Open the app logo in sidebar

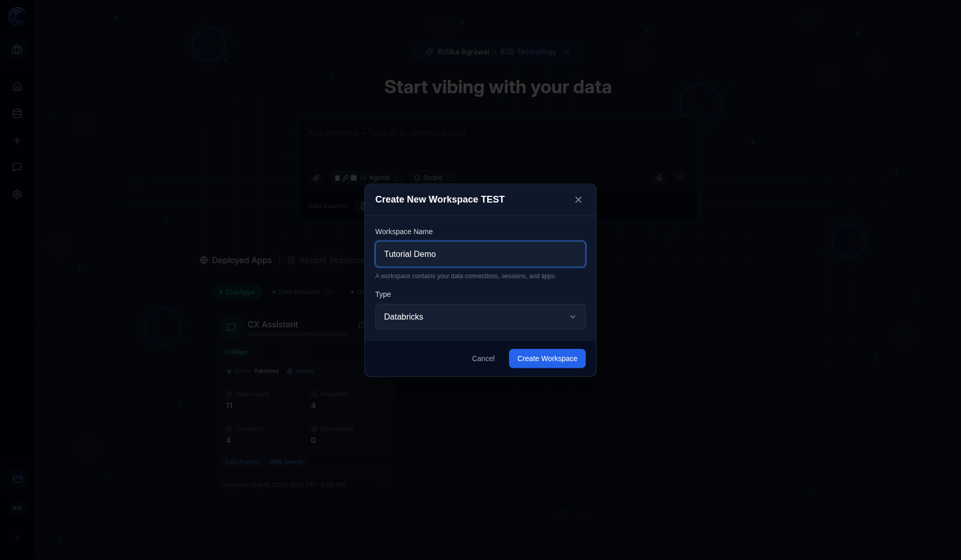pos(17,17)
